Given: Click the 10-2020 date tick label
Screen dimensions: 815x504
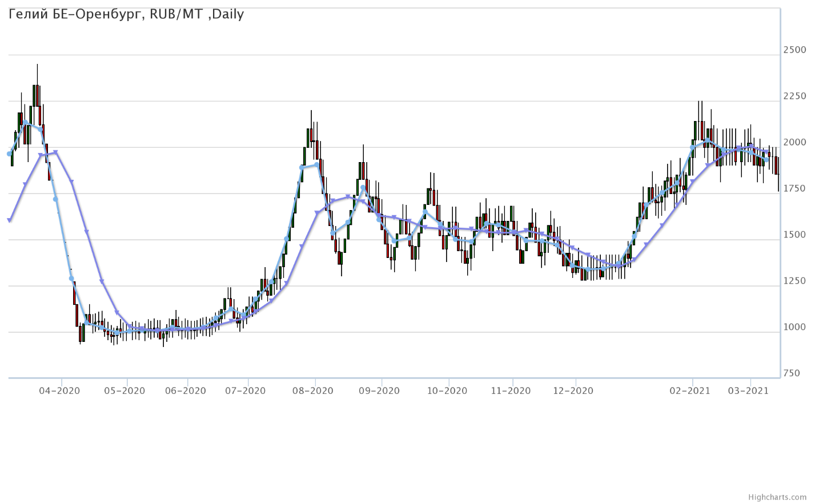Looking at the screenshot, I should (447, 390).
